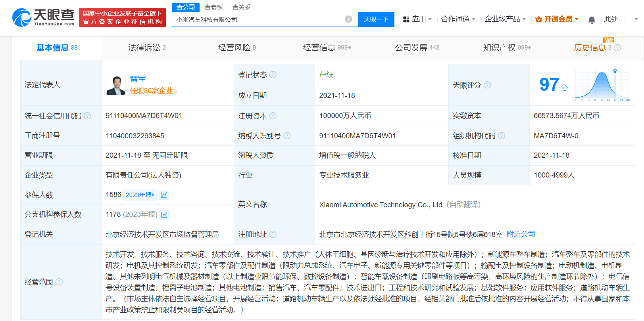Screen dimensions: 644x321
Task: Open help icon beside 注册地址
Action: (x=273, y=234)
